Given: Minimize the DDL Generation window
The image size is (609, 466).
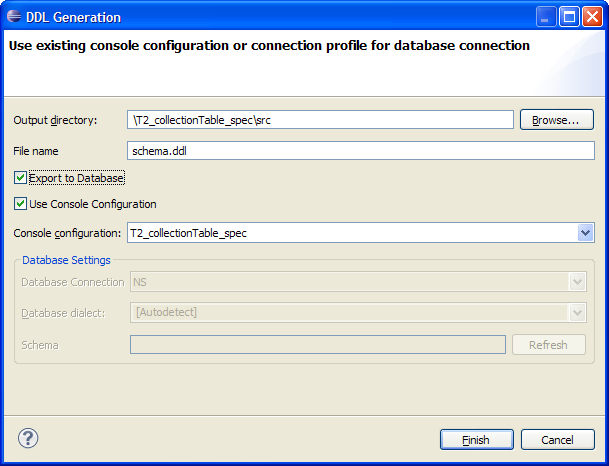Looking at the screenshot, I should point(546,17).
